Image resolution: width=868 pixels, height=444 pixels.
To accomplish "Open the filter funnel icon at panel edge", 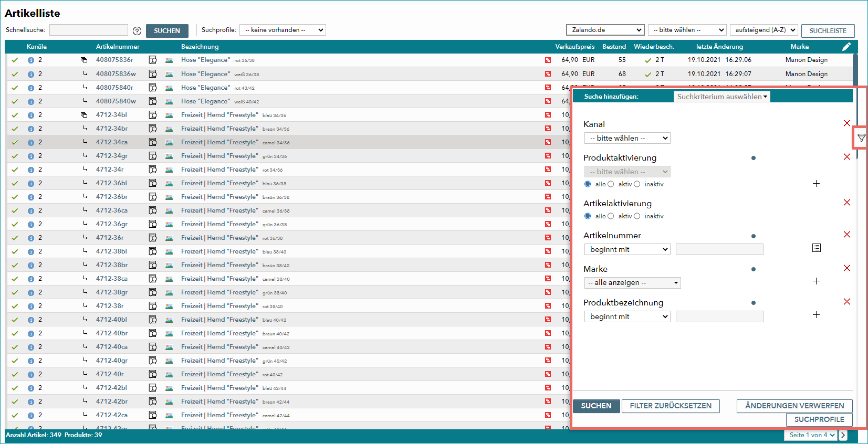I will click(x=861, y=138).
